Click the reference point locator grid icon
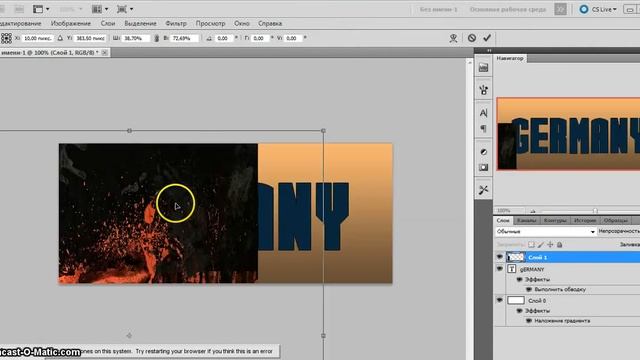Image resolution: width=640 pixels, height=360 pixels. [6, 38]
